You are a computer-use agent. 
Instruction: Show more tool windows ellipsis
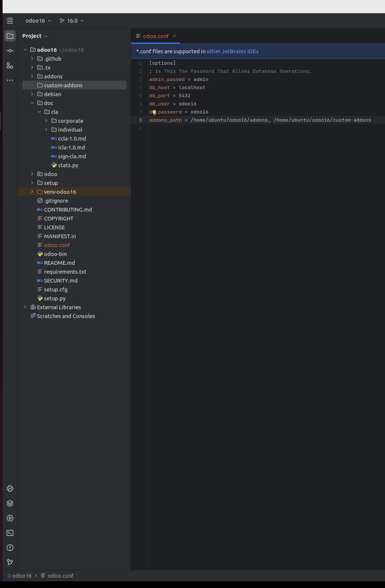point(10,80)
